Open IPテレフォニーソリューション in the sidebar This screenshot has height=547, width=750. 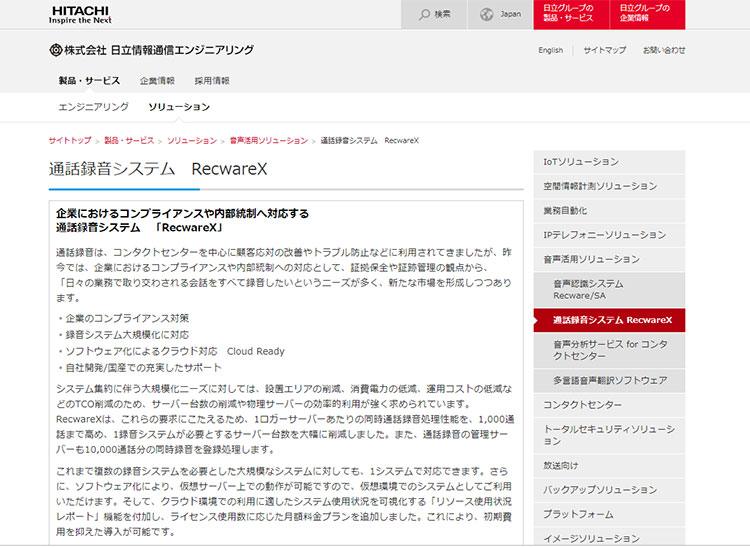tap(609, 235)
